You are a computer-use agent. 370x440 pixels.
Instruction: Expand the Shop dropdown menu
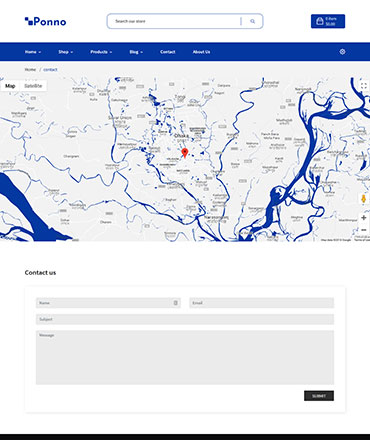[x=66, y=52]
